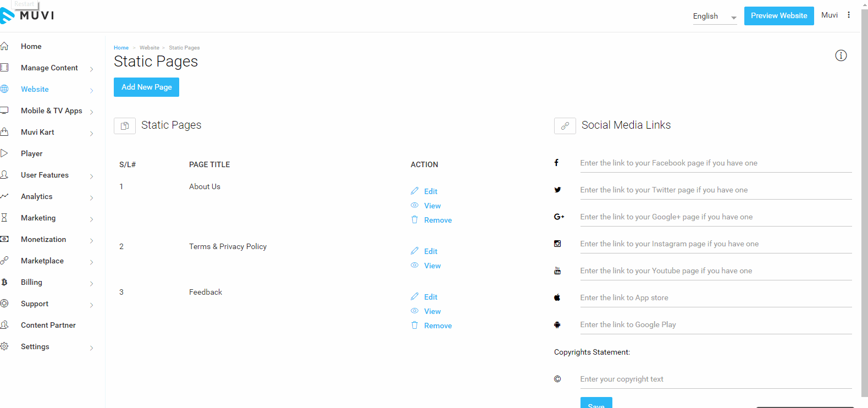The width and height of the screenshot is (868, 408).
Task: Open the Monetization menu item
Action: click(x=43, y=239)
